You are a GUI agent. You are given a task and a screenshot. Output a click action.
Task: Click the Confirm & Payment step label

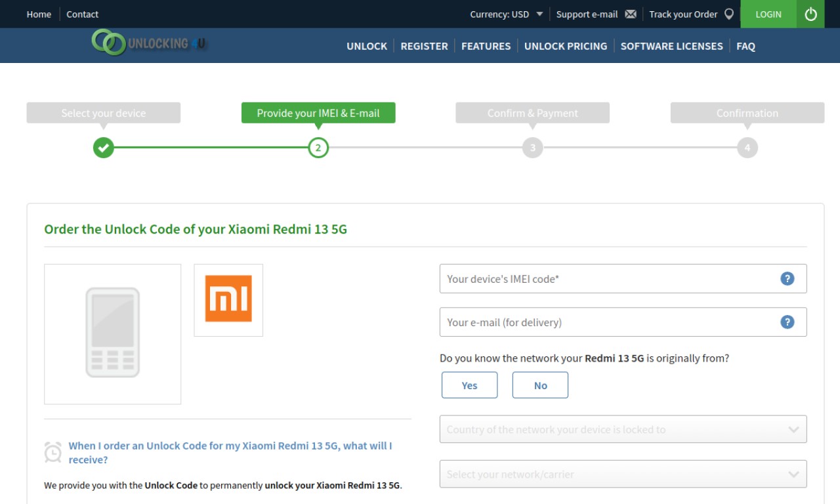[x=533, y=113]
